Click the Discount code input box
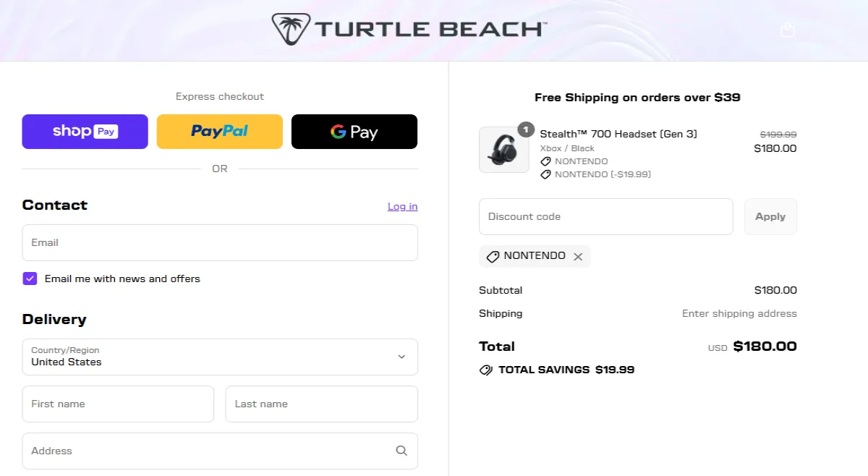Image resolution: width=868 pixels, height=476 pixels. 605,216
